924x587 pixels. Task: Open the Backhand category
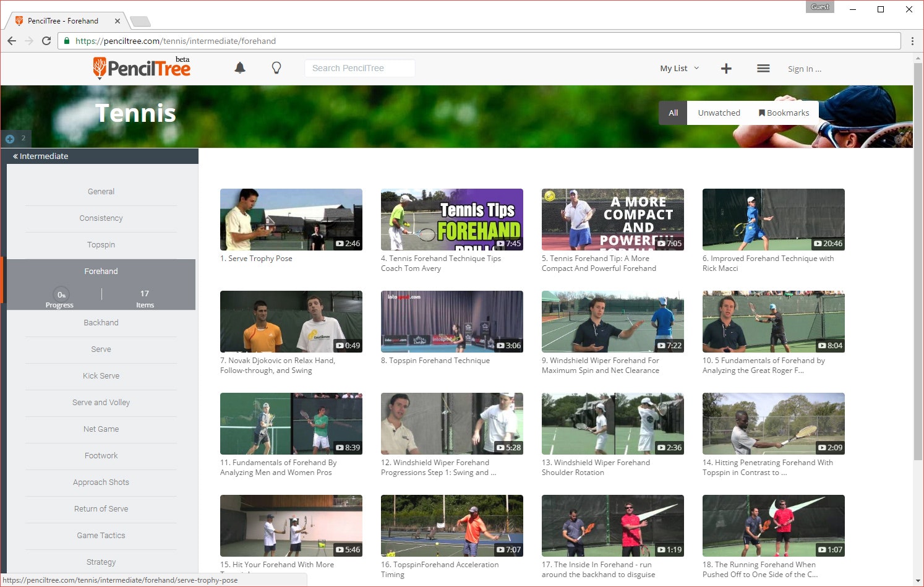tap(101, 323)
